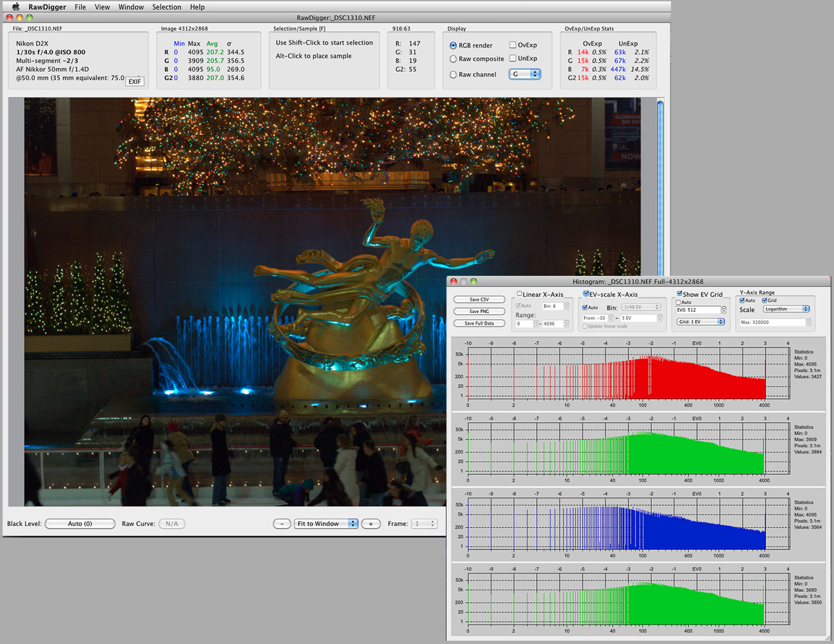Enable the UnExp underexposure checkbox
834x644 pixels.
point(513,58)
